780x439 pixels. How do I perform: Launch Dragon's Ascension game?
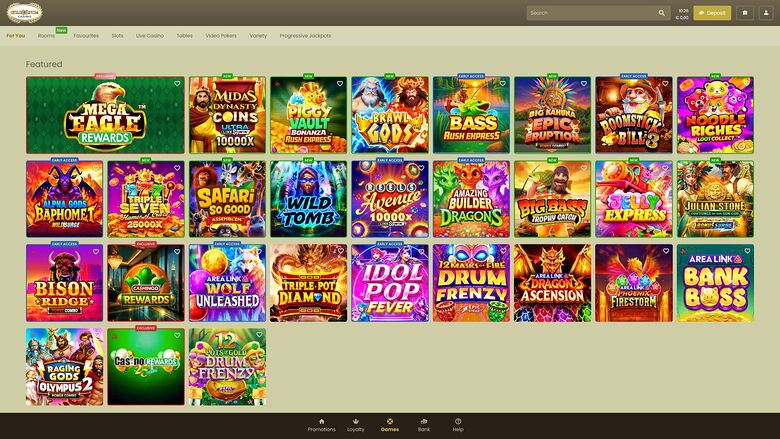(553, 283)
